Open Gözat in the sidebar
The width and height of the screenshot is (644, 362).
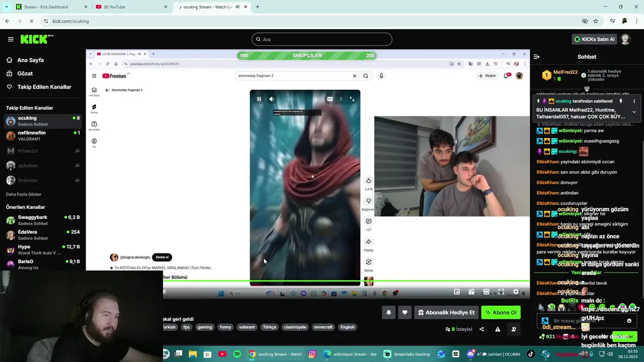tap(25, 73)
